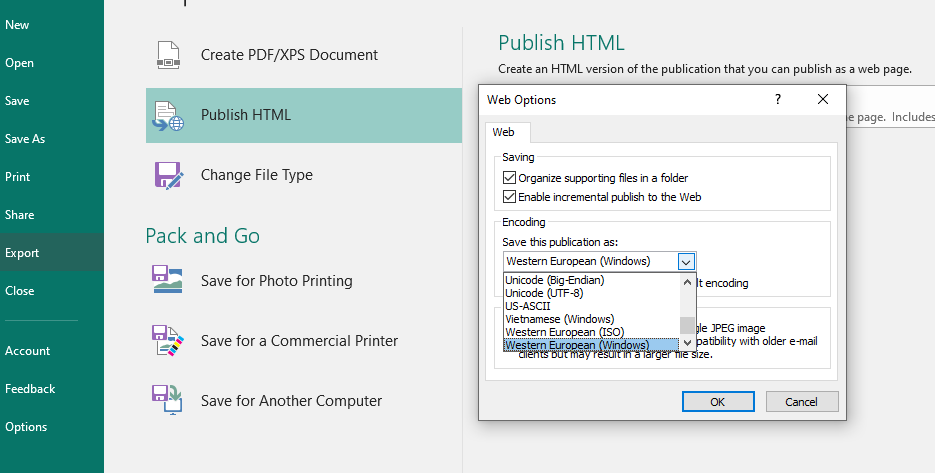
Task: Open the Save As menu item
Action: coord(25,139)
